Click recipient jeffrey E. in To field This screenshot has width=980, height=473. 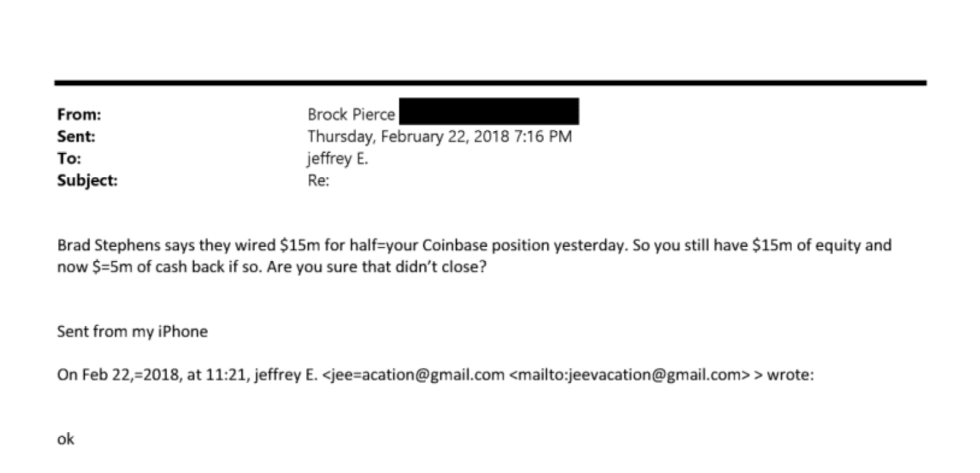pyautogui.click(x=337, y=158)
